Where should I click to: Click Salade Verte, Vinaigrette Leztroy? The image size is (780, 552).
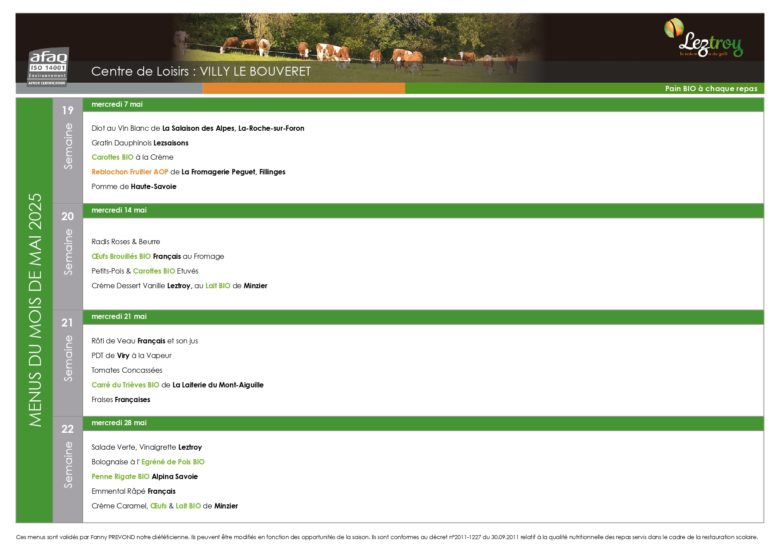[147, 448]
